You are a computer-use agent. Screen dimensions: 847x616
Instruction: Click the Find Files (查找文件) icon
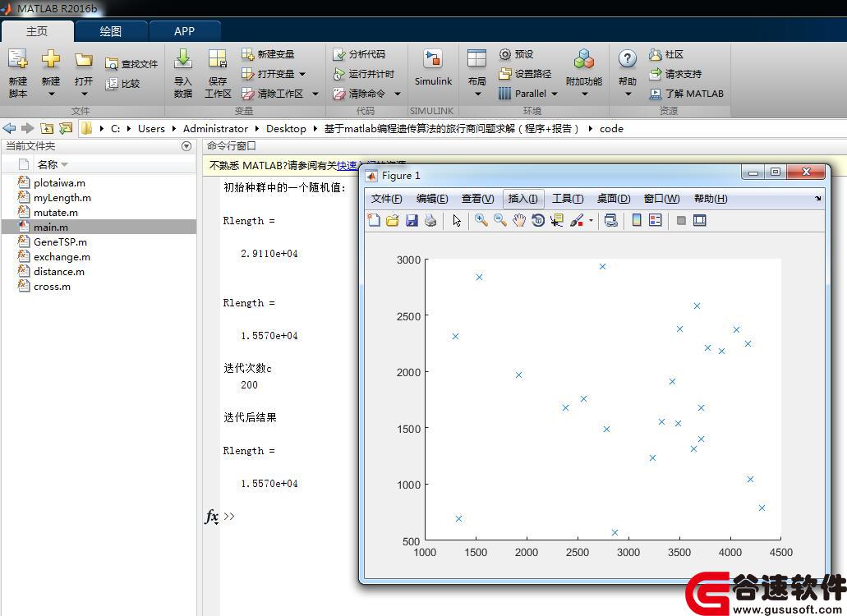111,64
